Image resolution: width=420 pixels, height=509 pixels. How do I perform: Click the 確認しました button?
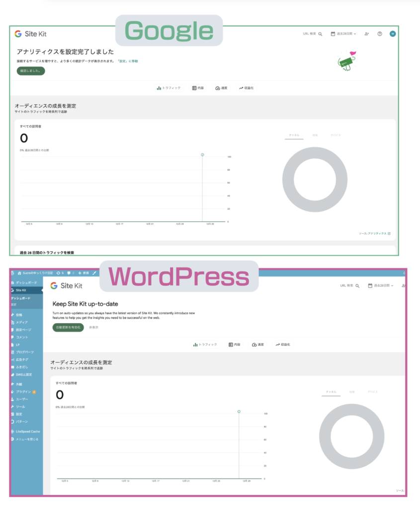point(31,71)
